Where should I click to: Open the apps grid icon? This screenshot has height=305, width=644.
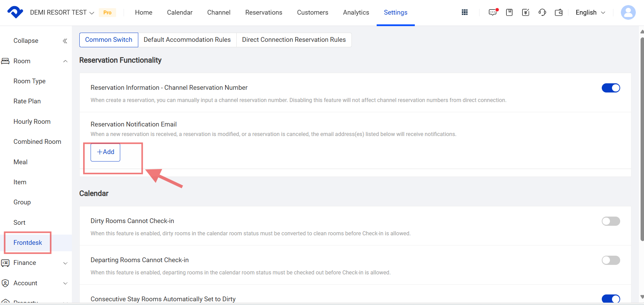(465, 13)
